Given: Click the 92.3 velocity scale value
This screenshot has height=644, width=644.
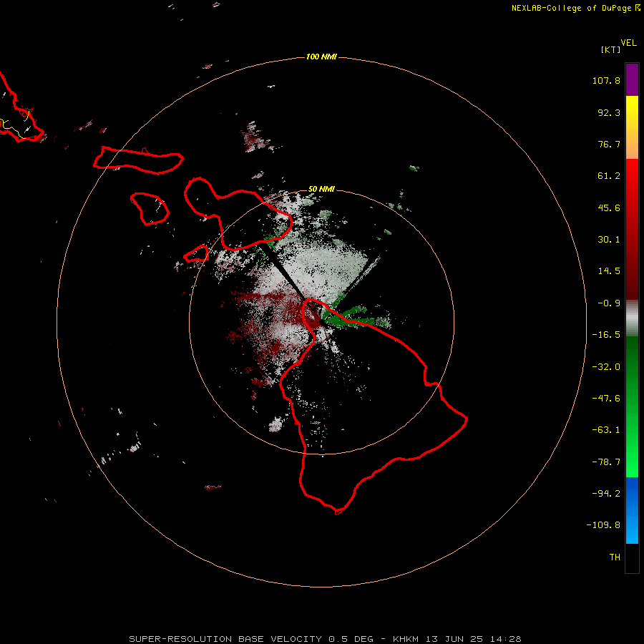Looking at the screenshot, I should [609, 112].
